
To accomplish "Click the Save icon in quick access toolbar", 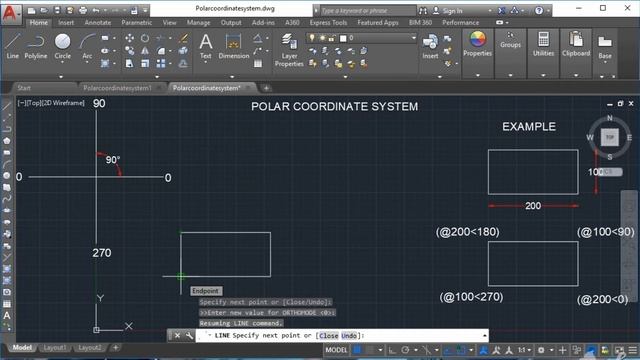I will [57, 10].
